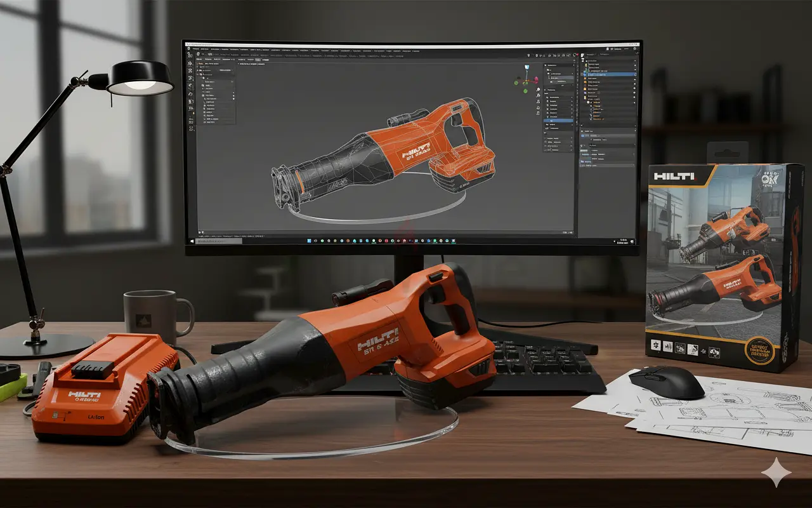Select the highlighted blue entry in the viewport sidebar

558,121
